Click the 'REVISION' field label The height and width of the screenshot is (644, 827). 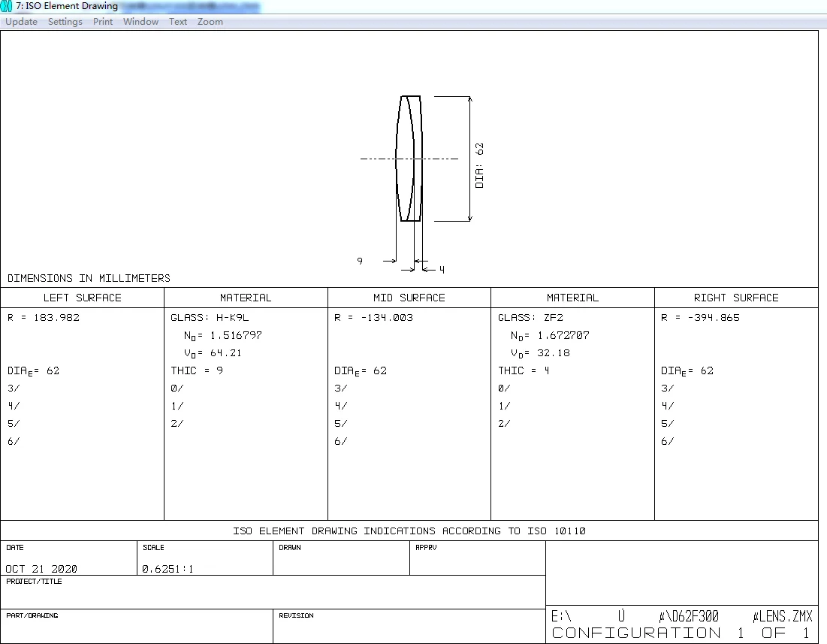(296, 615)
